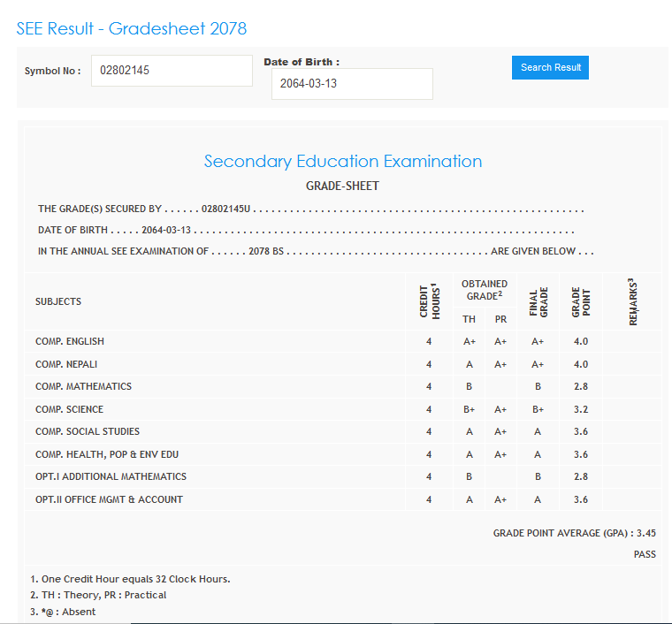This screenshot has width=672, height=624.
Task: Select the COMP. SOCIAL STUDIES row
Action: point(88,431)
